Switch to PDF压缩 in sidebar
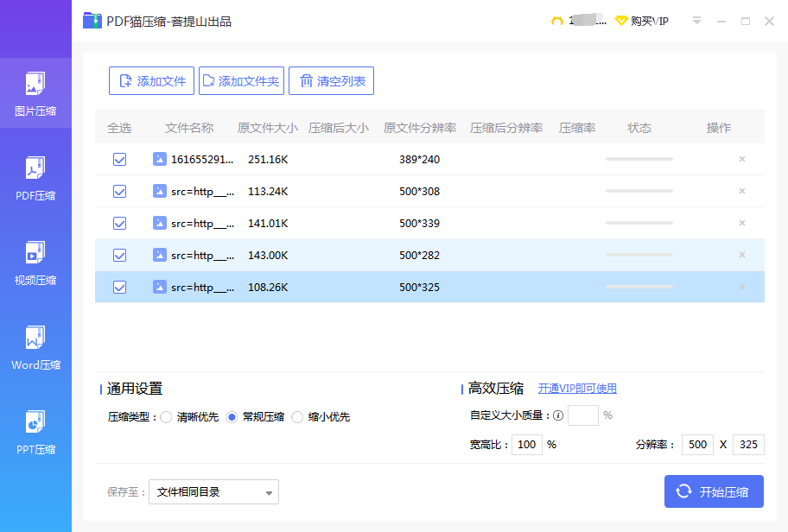The height and width of the screenshot is (532, 788). (35, 178)
